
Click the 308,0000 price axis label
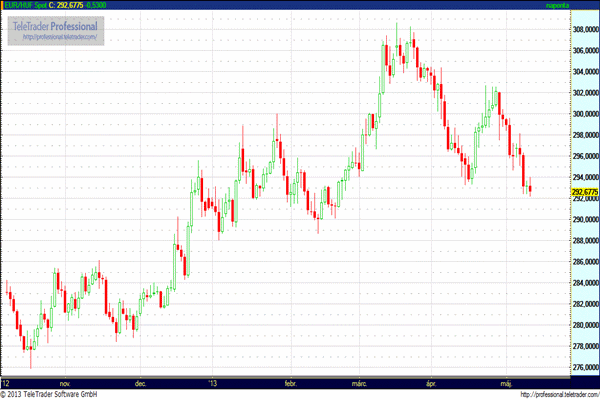tap(583, 29)
